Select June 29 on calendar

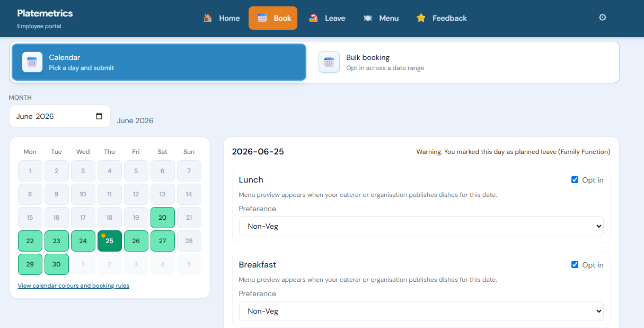coord(30,264)
